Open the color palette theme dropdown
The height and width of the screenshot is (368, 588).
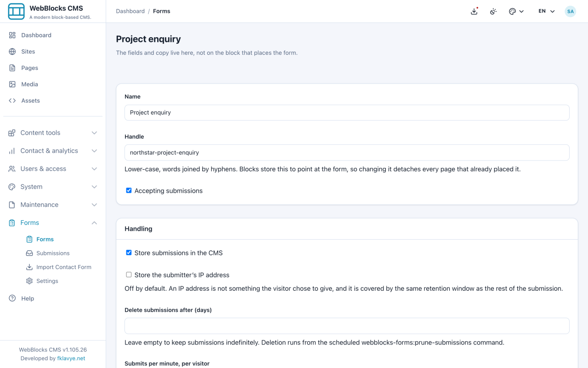516,11
